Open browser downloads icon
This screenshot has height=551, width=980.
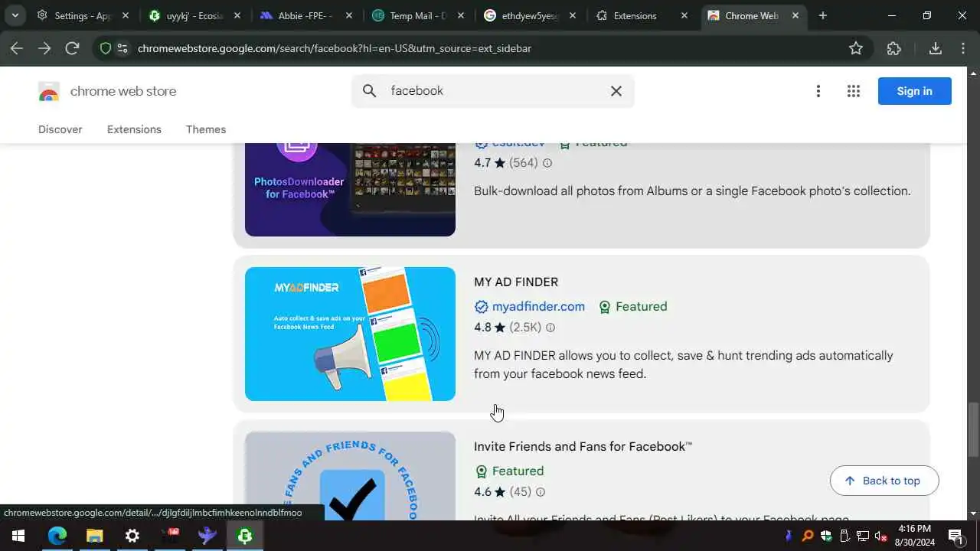click(x=935, y=48)
